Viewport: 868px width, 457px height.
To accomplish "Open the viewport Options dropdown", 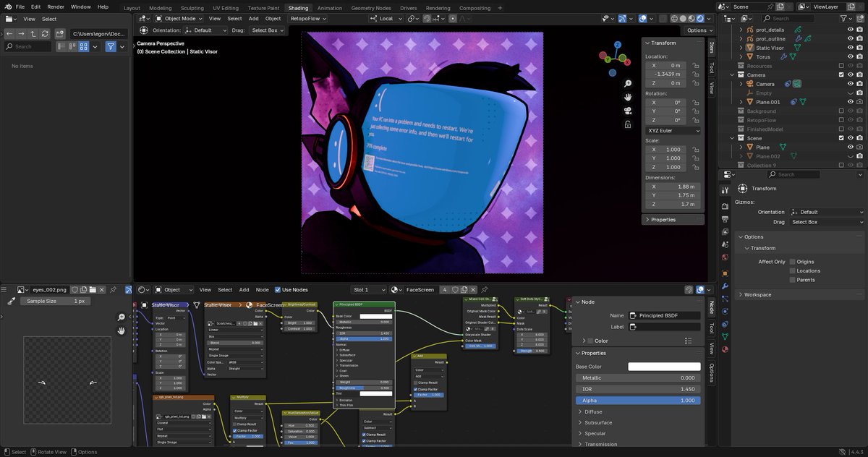I will click(x=699, y=30).
